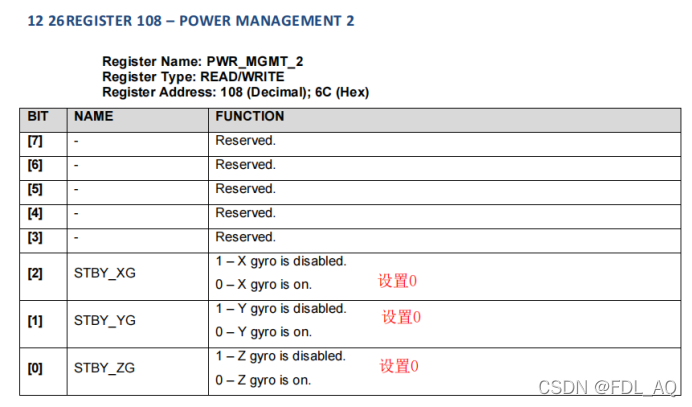Click 'Reserved.' in the bit [7] row
This screenshot has height=407, width=692.
(x=245, y=140)
